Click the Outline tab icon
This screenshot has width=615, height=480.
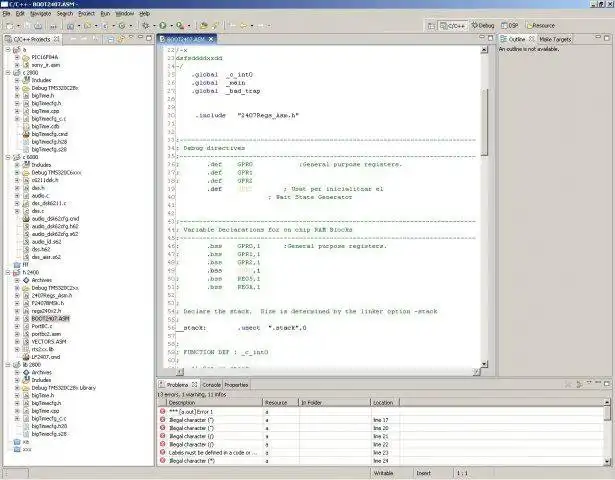click(503, 39)
